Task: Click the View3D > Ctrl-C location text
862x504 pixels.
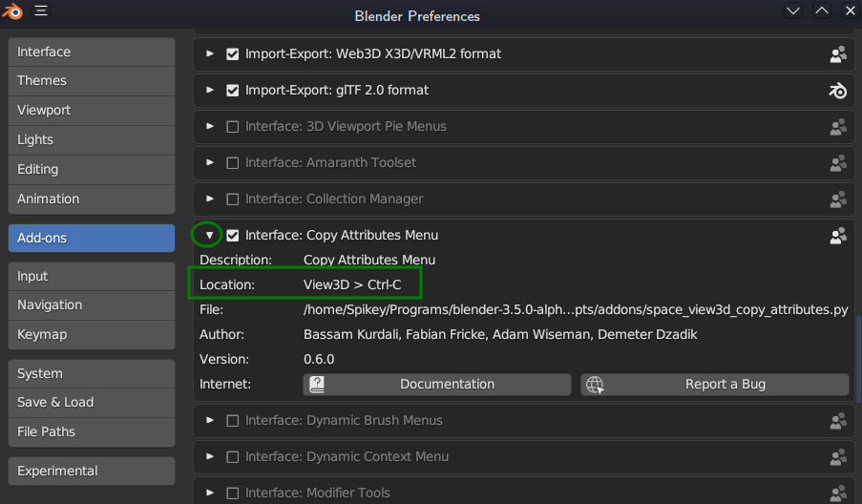Action: [352, 284]
